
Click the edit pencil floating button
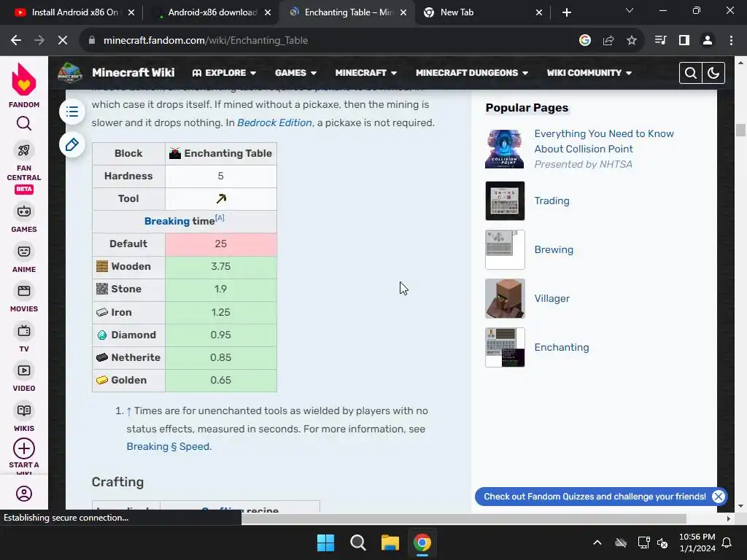[72, 145]
